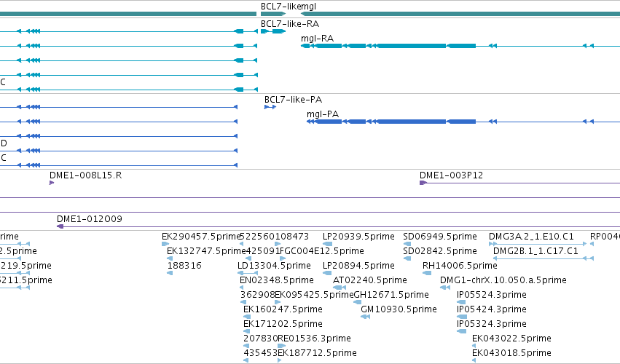
Task: Click the arrow glyph under LP20939.5prime
Action: click(x=327, y=244)
